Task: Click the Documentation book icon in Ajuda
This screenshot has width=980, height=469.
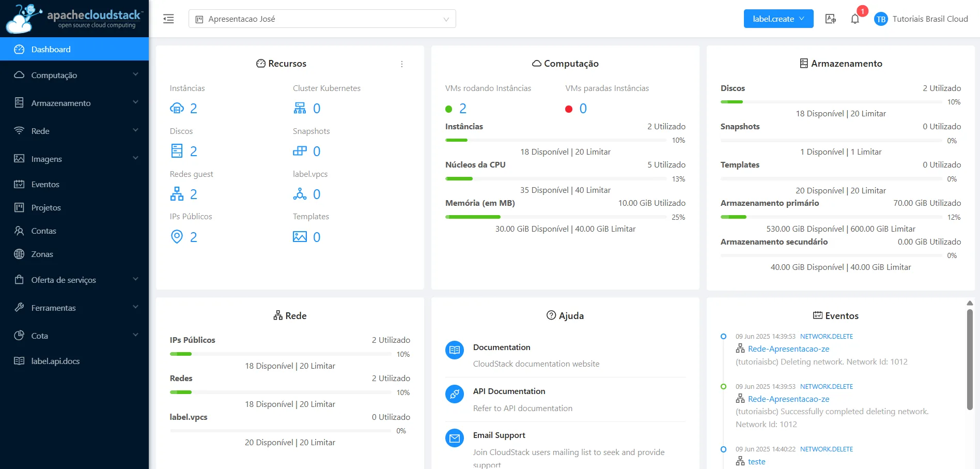Action: coord(455,350)
